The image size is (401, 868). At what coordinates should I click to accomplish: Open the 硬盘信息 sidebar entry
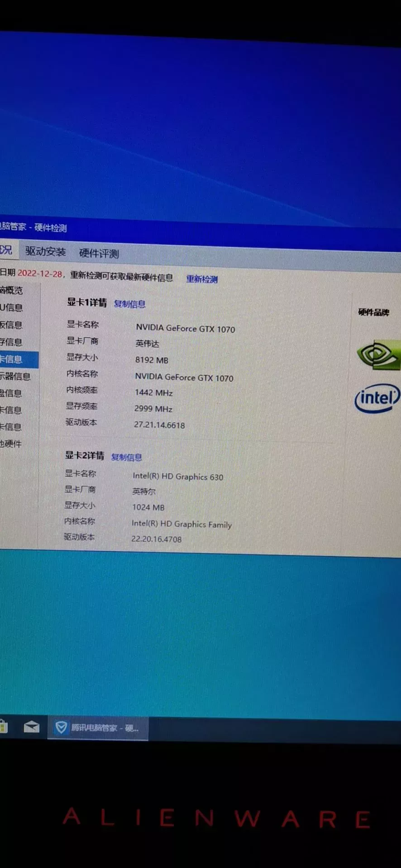pos(11,393)
